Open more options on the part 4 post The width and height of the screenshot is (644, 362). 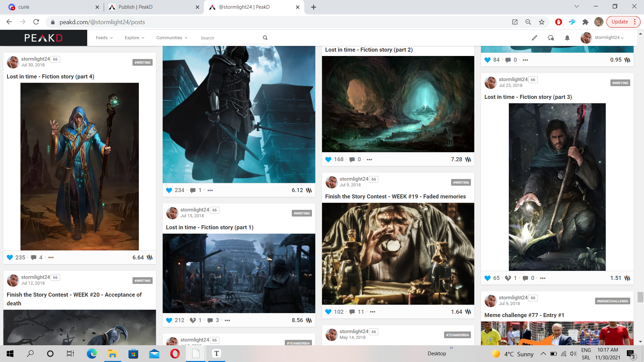coord(51,257)
